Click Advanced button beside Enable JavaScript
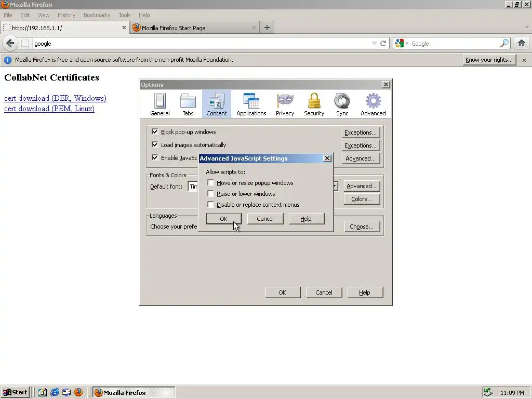The image size is (532, 399). [x=361, y=158]
